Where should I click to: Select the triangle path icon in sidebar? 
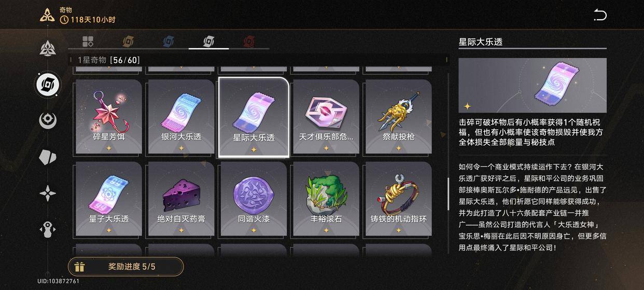click(48, 48)
